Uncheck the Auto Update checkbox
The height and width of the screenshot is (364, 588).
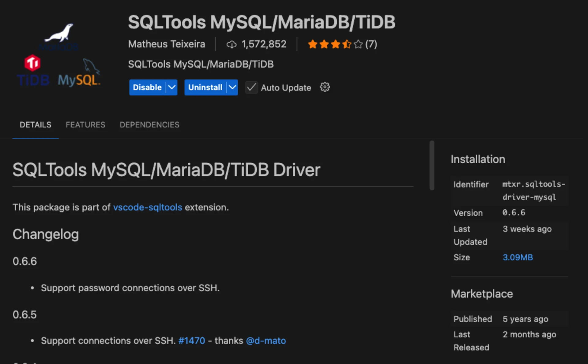coord(251,87)
